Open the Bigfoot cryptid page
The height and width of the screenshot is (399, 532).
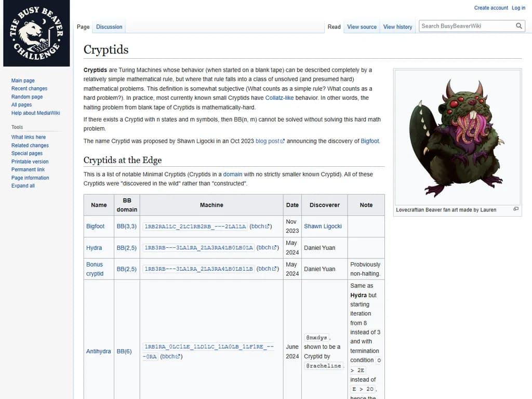(x=96, y=226)
